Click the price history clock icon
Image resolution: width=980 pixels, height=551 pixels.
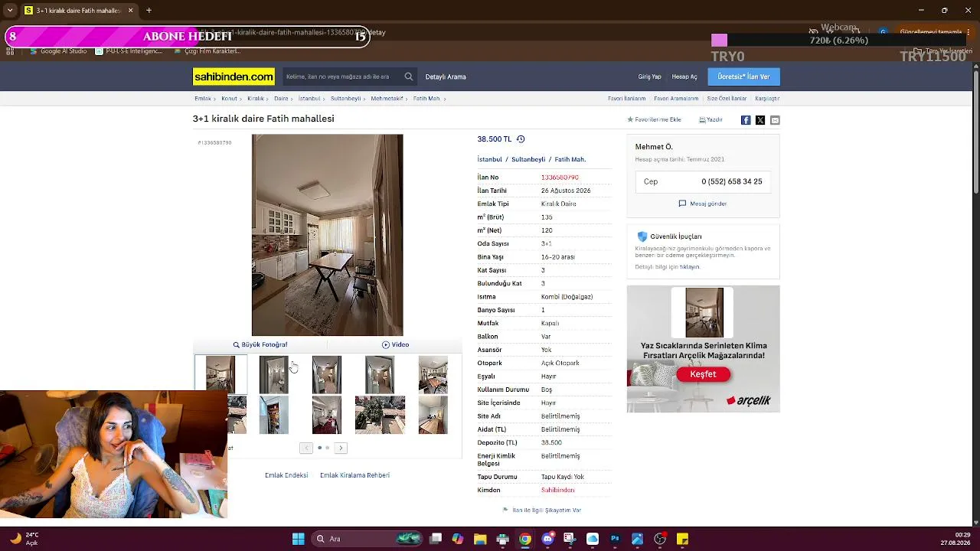[521, 139]
